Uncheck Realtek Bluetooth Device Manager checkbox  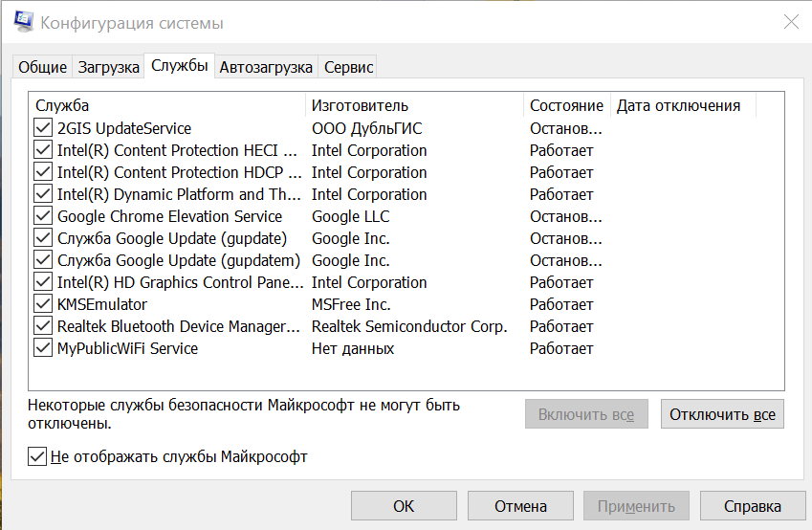point(43,326)
